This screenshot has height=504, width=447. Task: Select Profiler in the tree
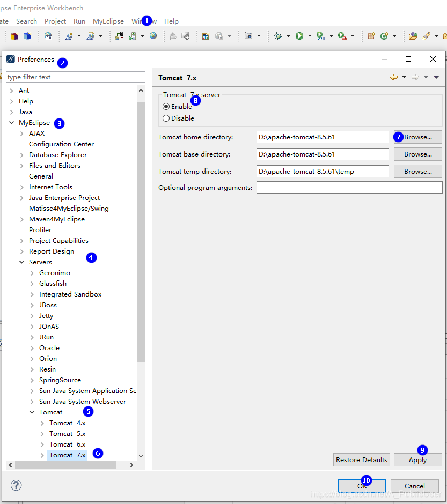(x=40, y=230)
